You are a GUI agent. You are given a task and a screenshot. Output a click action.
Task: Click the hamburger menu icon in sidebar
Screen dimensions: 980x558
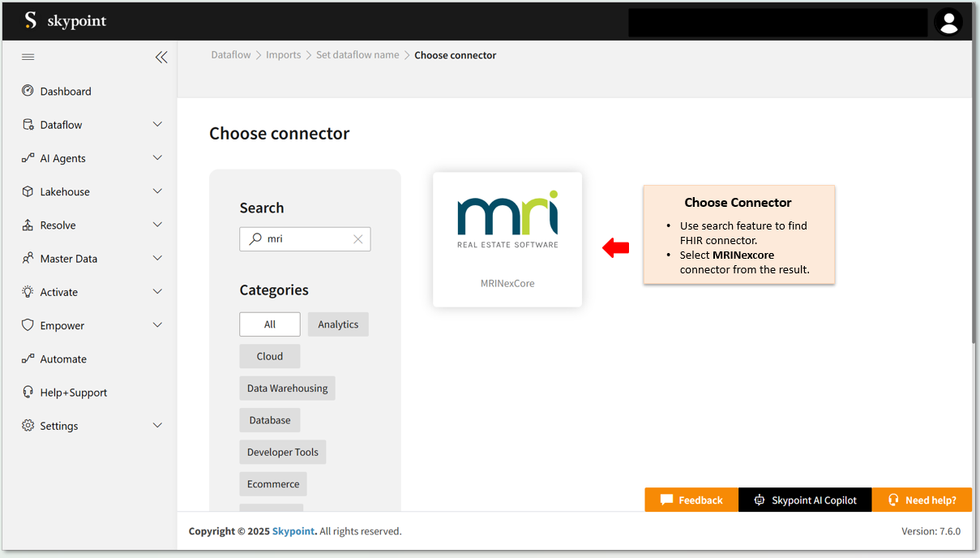click(28, 57)
